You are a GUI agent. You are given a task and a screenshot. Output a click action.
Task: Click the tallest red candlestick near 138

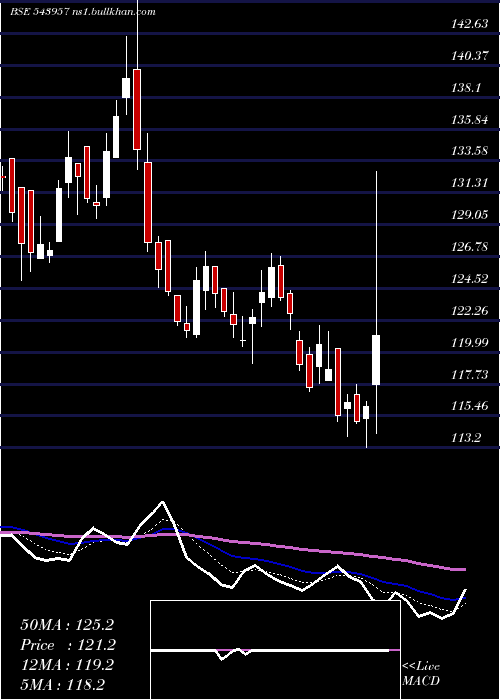point(137,109)
